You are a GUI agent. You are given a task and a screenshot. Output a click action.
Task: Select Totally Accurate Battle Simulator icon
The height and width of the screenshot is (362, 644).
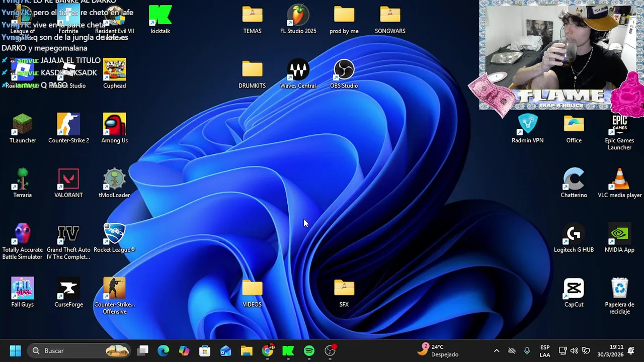[x=23, y=242]
